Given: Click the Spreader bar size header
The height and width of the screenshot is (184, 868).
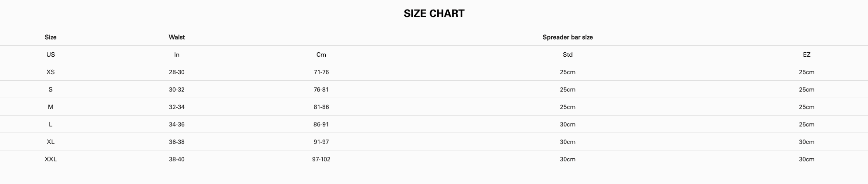Looking at the screenshot, I should coord(568,37).
